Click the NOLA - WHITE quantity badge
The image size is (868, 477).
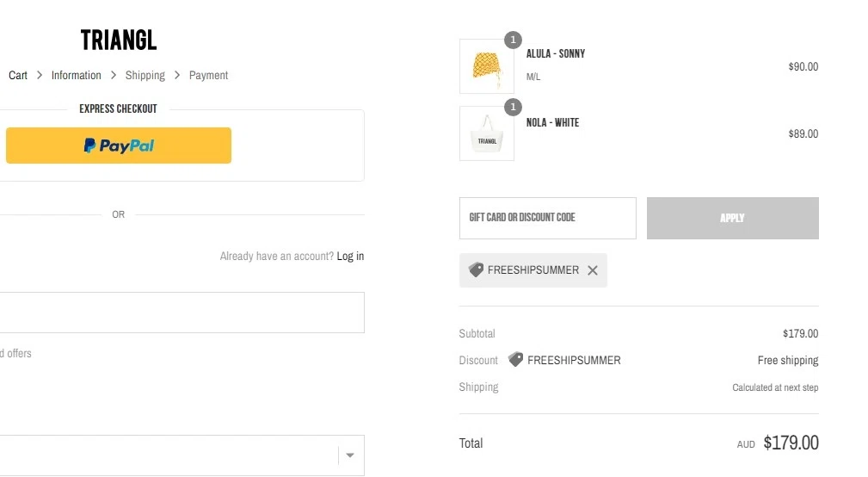point(513,107)
